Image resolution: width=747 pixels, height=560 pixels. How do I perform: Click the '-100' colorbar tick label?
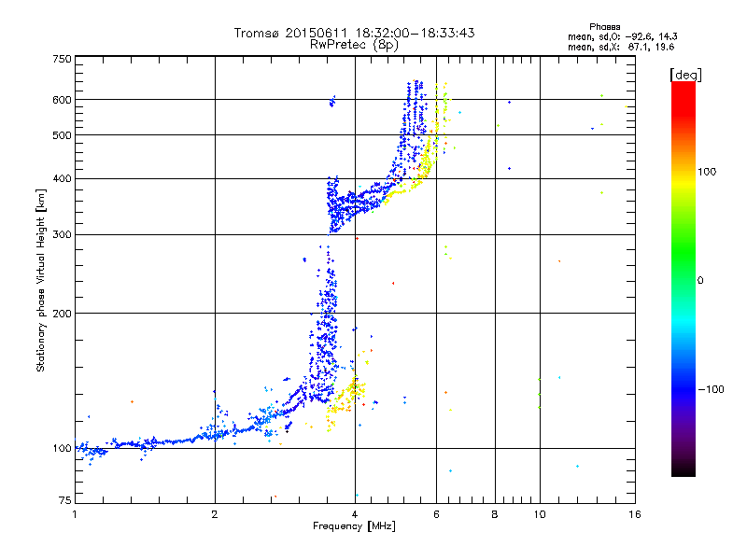pyautogui.click(x=711, y=389)
